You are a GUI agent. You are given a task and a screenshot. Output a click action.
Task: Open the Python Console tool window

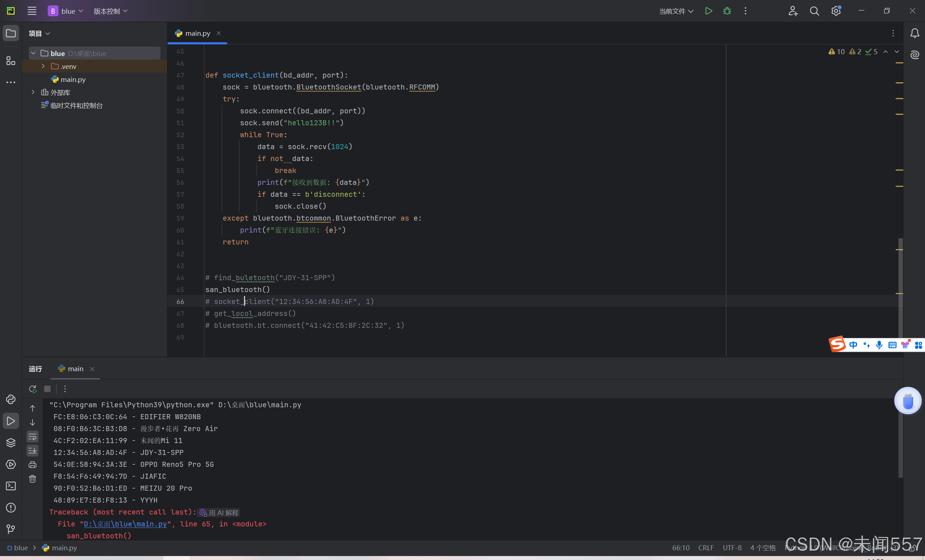click(10, 399)
